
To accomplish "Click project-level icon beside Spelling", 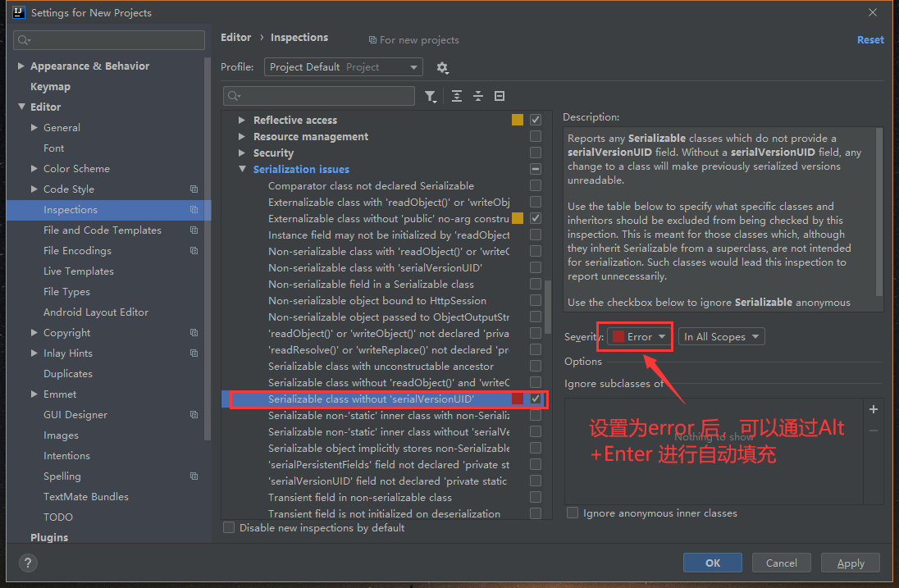I will click(x=194, y=476).
